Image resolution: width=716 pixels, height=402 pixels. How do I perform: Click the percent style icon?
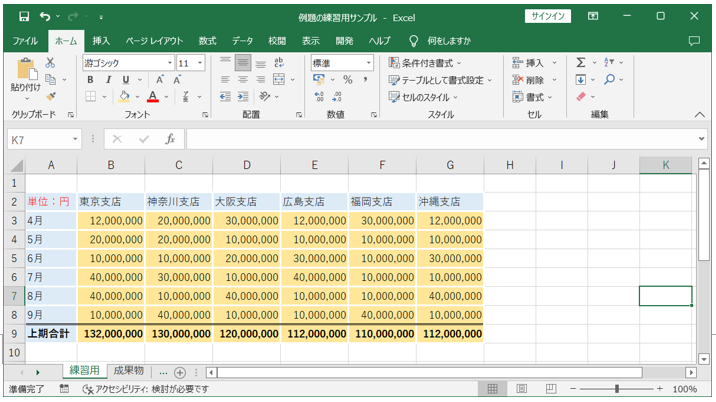(x=347, y=80)
